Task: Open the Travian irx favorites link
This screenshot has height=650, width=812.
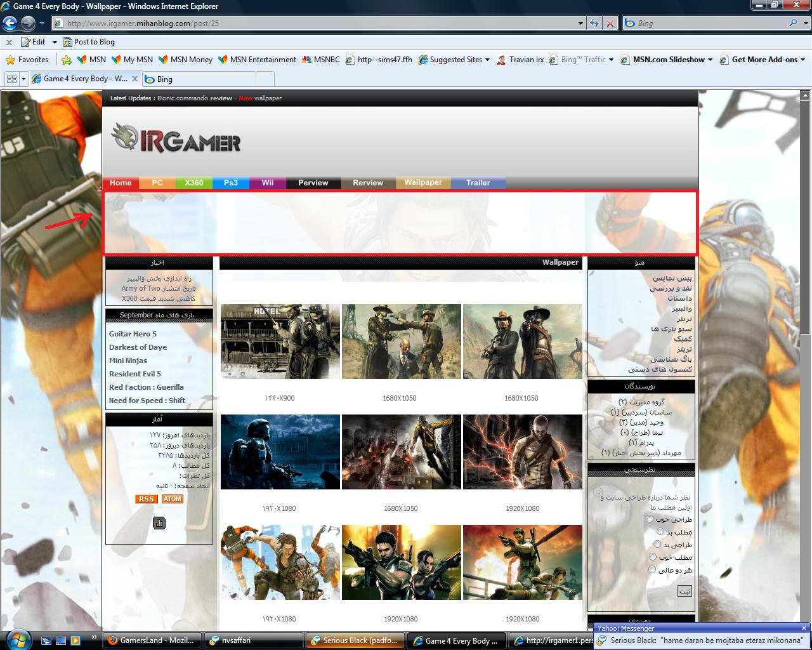Action: point(520,60)
